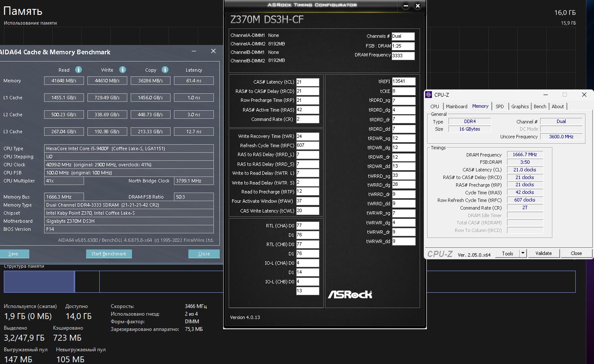
Task: Click the Write info icon in AIDA64
Action: click(123, 70)
